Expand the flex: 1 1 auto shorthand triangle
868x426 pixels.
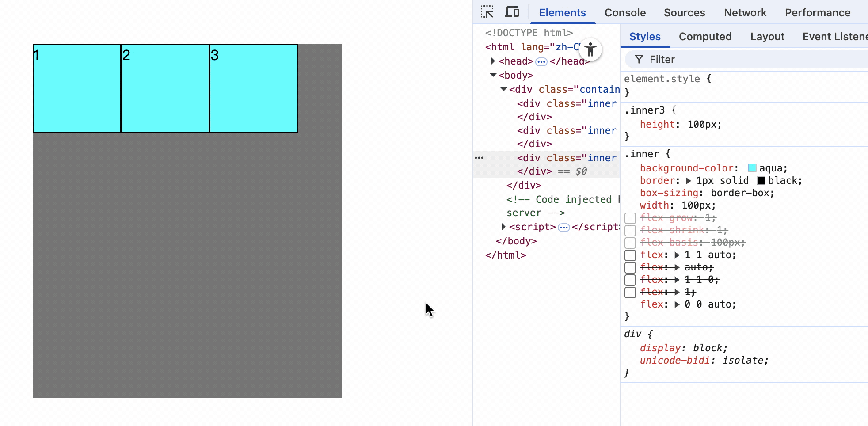(677, 255)
